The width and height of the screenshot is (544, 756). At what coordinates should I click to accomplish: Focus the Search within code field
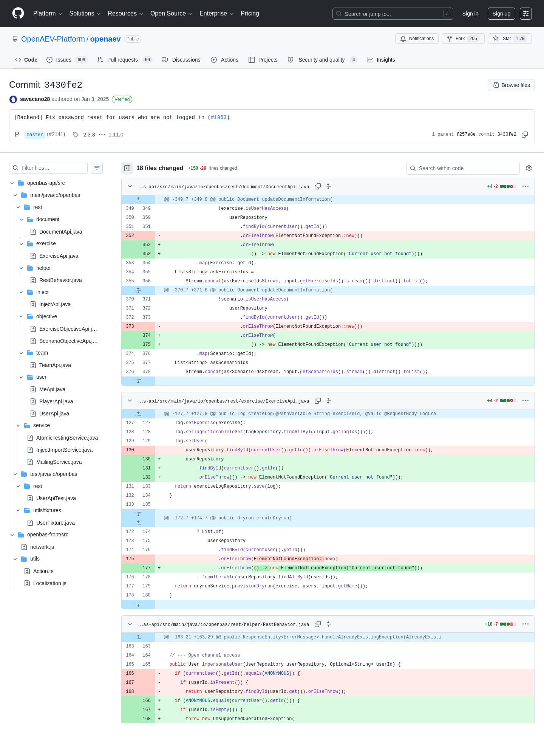pyautogui.click(x=463, y=168)
